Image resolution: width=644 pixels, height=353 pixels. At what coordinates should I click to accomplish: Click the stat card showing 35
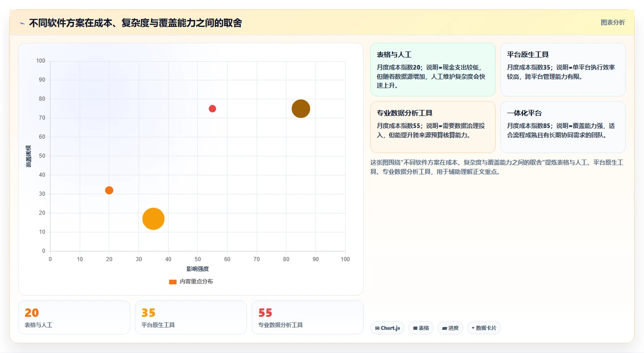[191, 317]
